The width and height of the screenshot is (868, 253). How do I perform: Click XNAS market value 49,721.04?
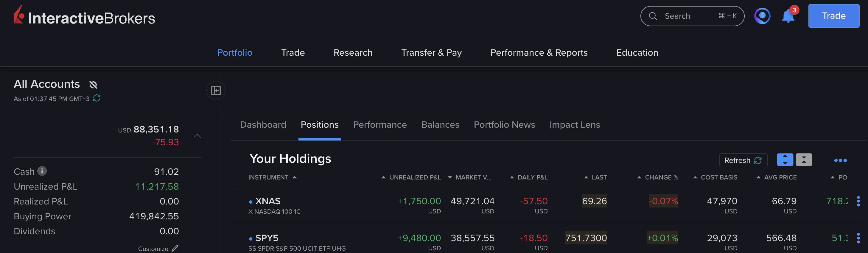[472, 201]
